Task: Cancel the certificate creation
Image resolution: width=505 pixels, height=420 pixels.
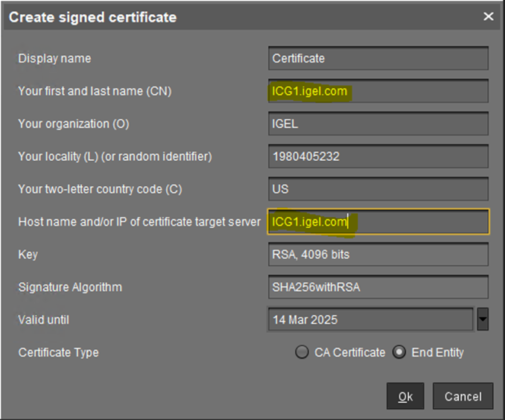Action: pyautogui.click(x=463, y=396)
